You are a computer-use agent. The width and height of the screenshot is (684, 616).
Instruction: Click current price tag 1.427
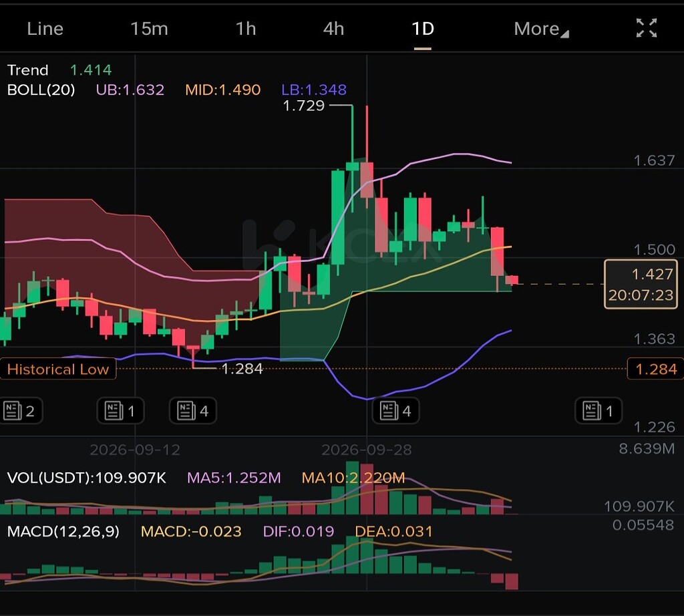641,284
